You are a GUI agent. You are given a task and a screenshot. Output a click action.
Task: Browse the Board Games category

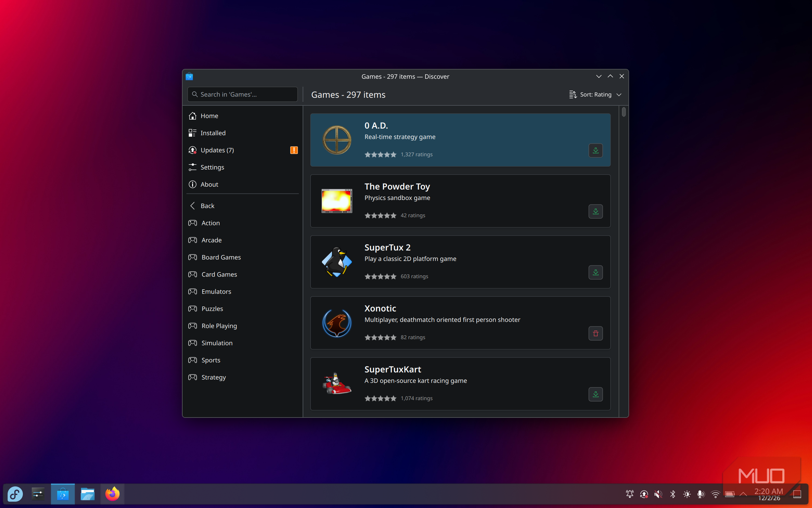(x=243, y=257)
